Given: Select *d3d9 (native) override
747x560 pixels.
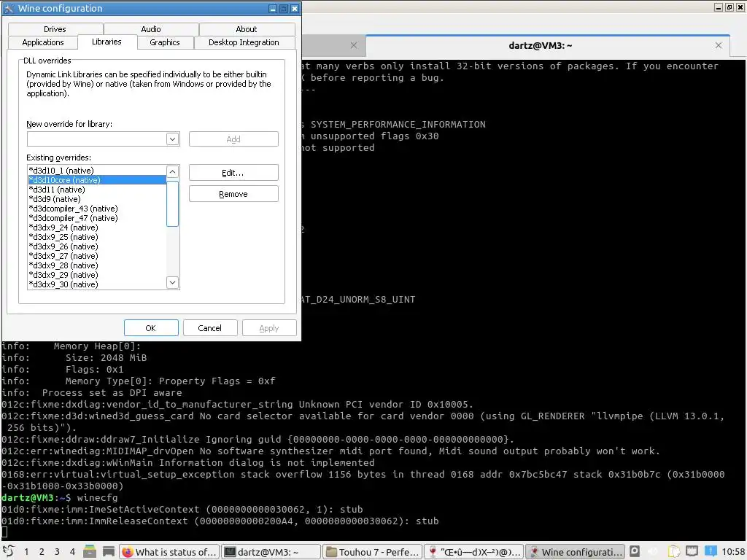Looking at the screenshot, I should pos(97,199).
